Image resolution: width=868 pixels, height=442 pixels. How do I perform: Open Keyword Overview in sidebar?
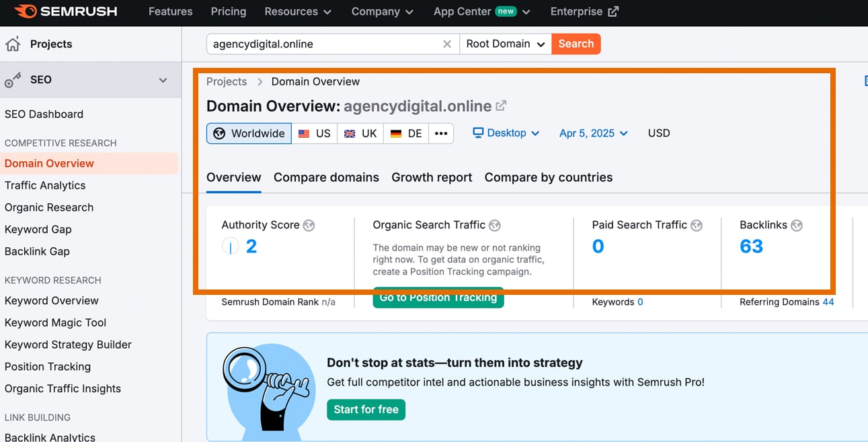(51, 300)
